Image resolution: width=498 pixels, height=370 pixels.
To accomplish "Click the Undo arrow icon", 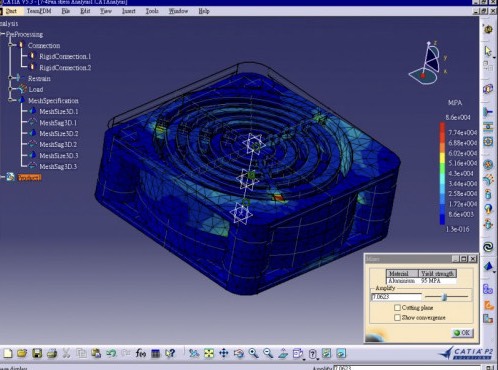I will pyautogui.click(x=111, y=353).
